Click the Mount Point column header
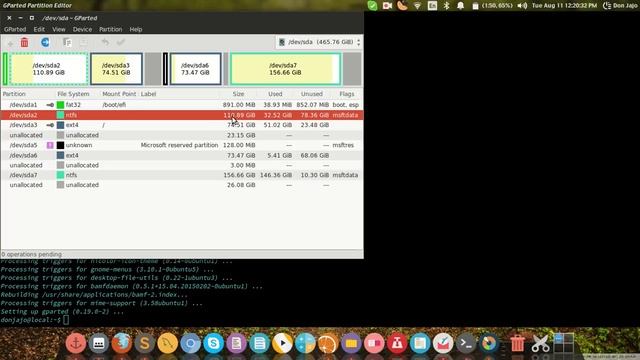This screenshot has width=640, height=360. click(119, 94)
